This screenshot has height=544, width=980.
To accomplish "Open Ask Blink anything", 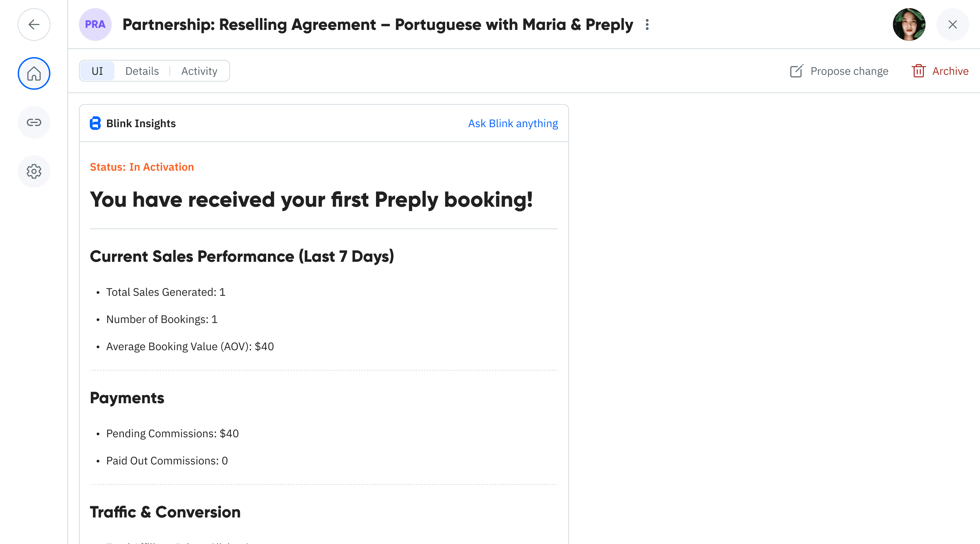I will 513,123.
